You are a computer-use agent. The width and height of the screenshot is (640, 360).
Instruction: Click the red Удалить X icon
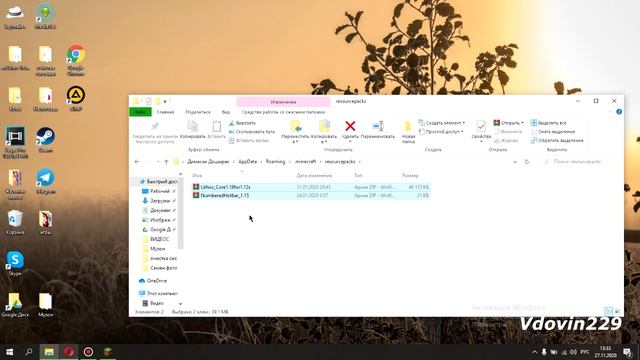(x=350, y=126)
